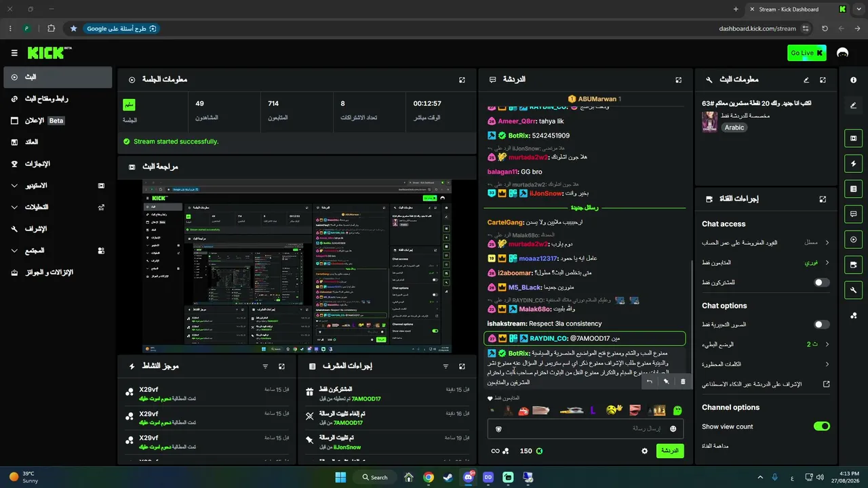Reload the page in the browser
868x488 pixels.
click(x=825, y=28)
